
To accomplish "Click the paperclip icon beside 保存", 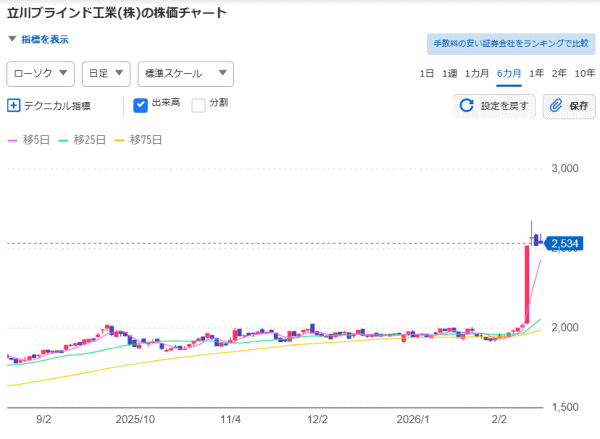I will pyautogui.click(x=556, y=105).
